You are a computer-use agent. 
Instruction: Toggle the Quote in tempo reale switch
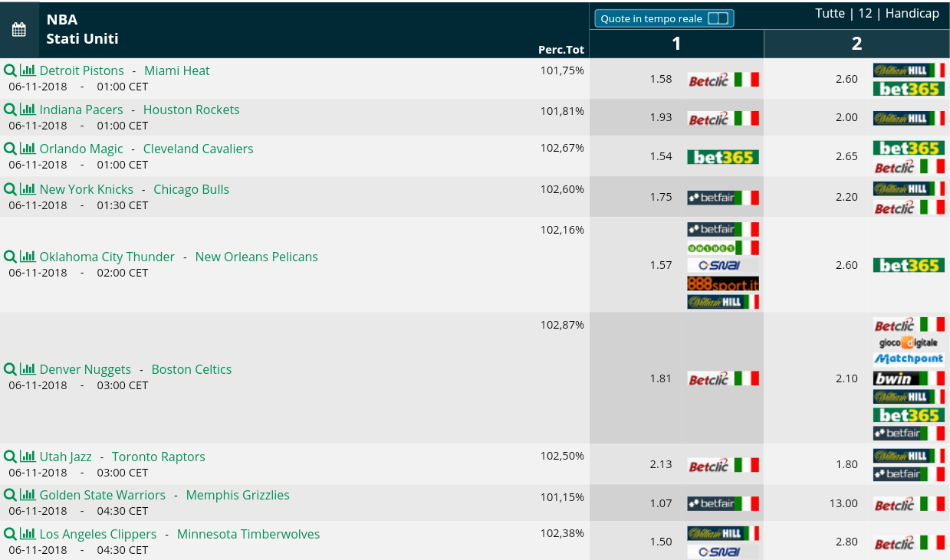point(718,18)
